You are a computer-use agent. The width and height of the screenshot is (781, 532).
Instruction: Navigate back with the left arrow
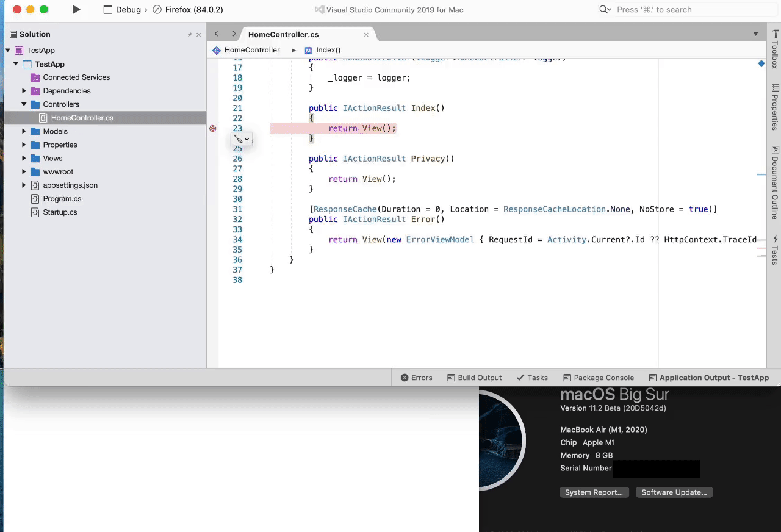216,34
